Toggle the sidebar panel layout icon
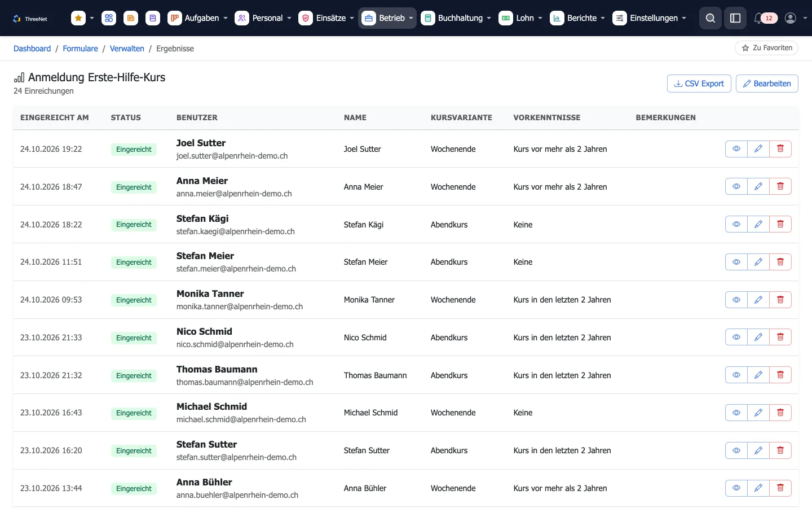Screen dimensions: 812x508 point(735,18)
